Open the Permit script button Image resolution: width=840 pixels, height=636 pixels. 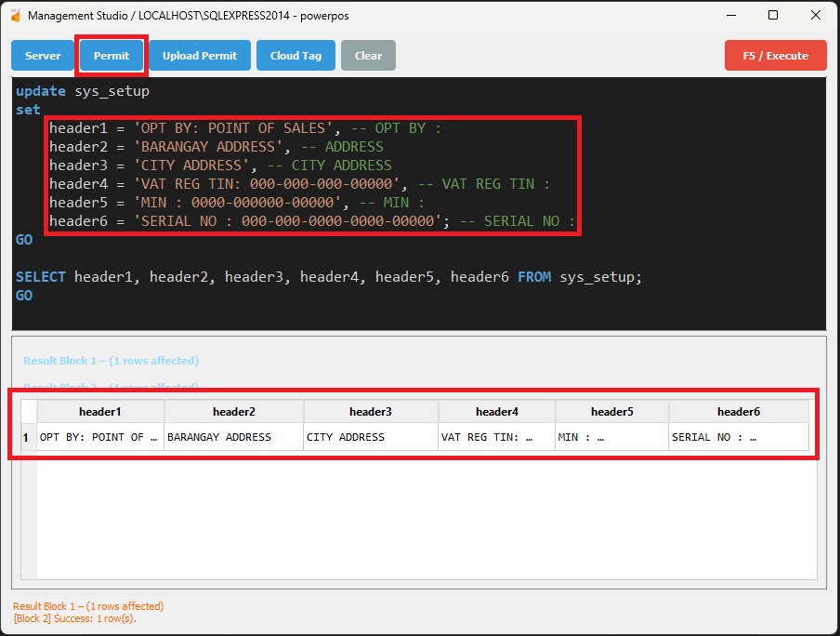click(x=112, y=56)
